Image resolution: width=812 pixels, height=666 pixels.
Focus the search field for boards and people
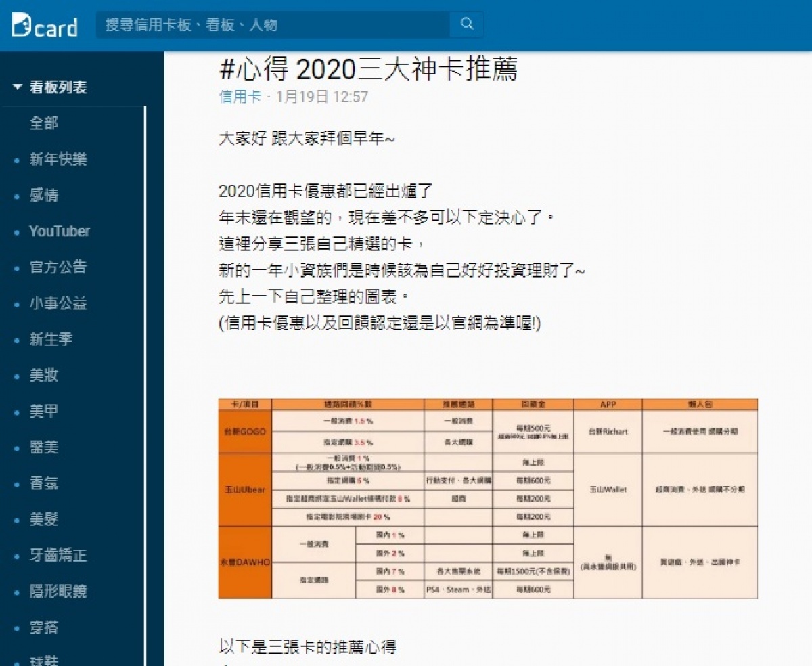pyautogui.click(x=273, y=24)
